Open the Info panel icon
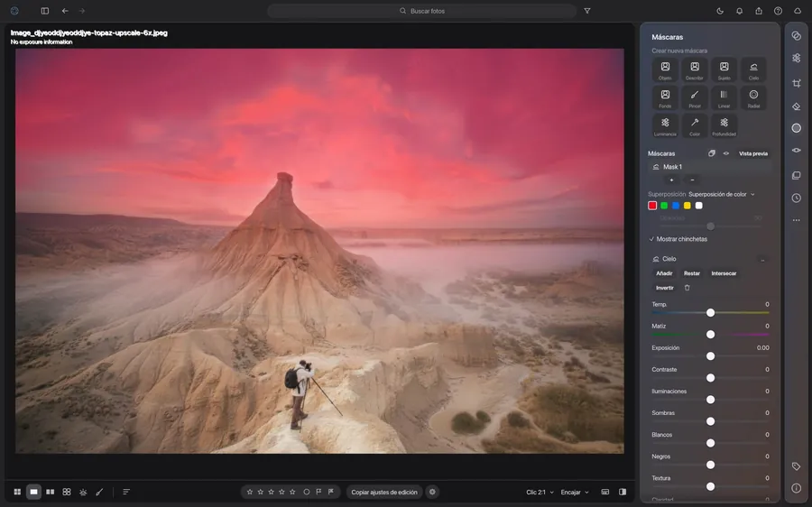This screenshot has width=812, height=507. (x=797, y=488)
